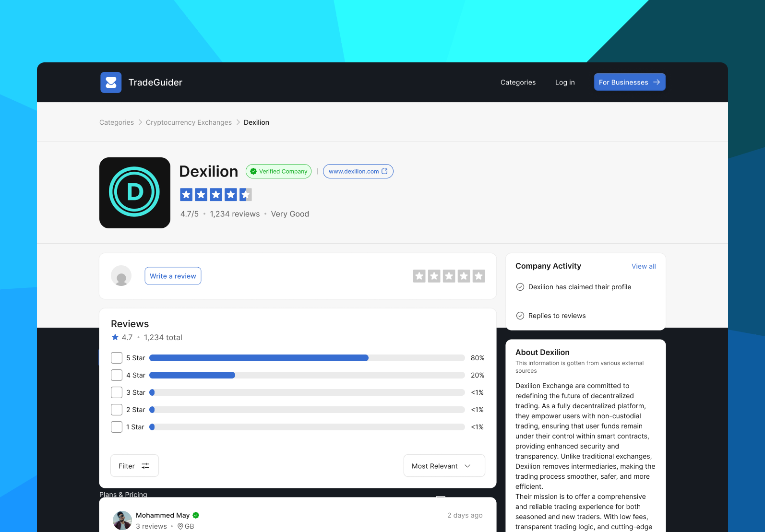Visit www.dexilion.com link
The width and height of the screenshot is (765, 532).
(358, 171)
